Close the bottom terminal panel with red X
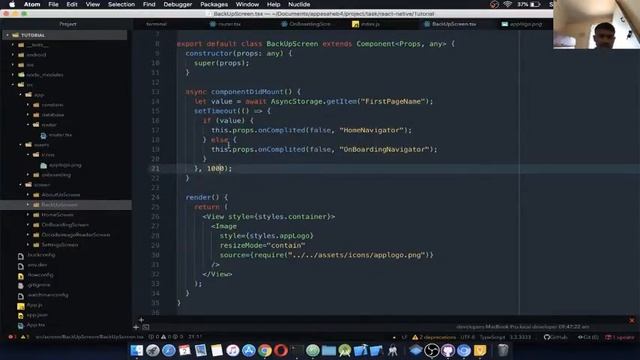 [x=632, y=320]
